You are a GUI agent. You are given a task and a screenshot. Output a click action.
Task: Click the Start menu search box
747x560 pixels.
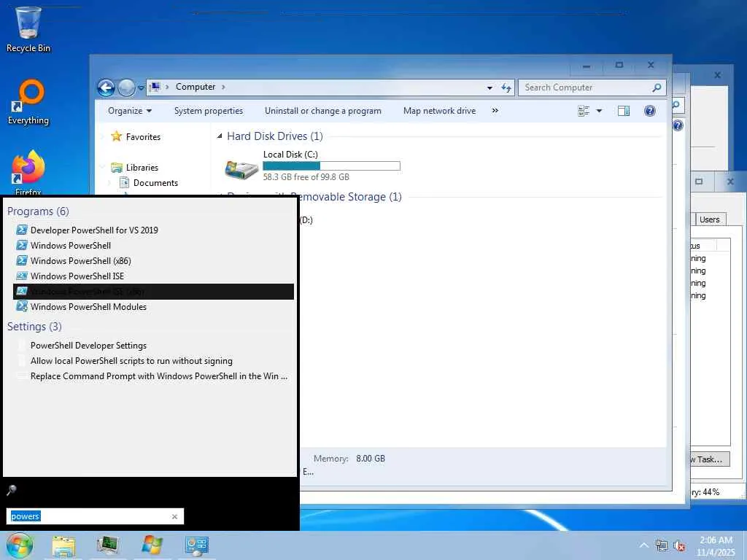coord(94,516)
